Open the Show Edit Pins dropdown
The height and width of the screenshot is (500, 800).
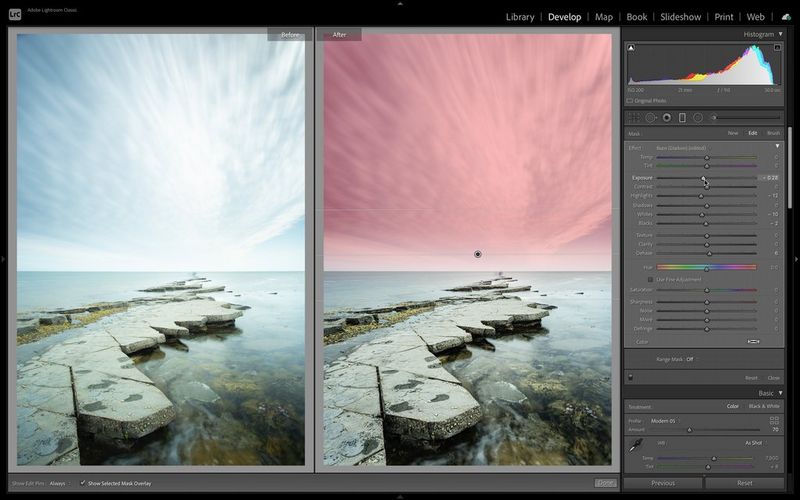(x=58, y=483)
